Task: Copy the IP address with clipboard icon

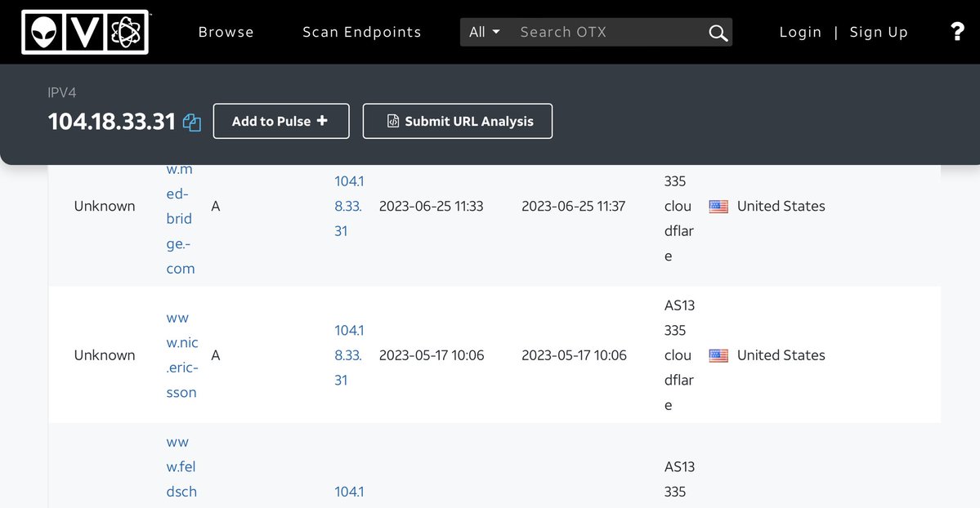Action: (x=192, y=123)
